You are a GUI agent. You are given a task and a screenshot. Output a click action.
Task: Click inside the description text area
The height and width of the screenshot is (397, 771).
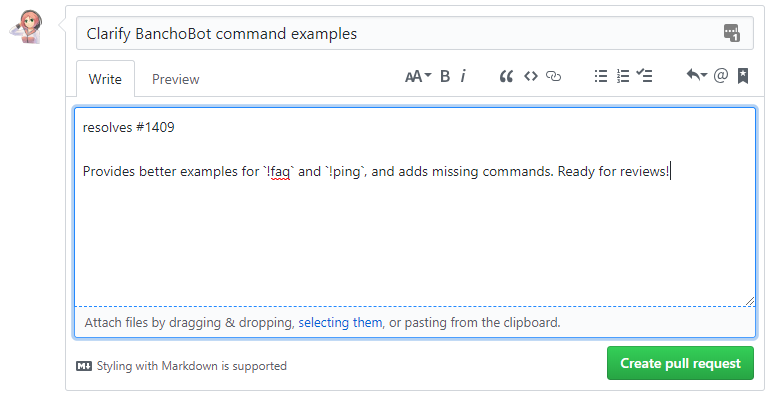click(415, 207)
